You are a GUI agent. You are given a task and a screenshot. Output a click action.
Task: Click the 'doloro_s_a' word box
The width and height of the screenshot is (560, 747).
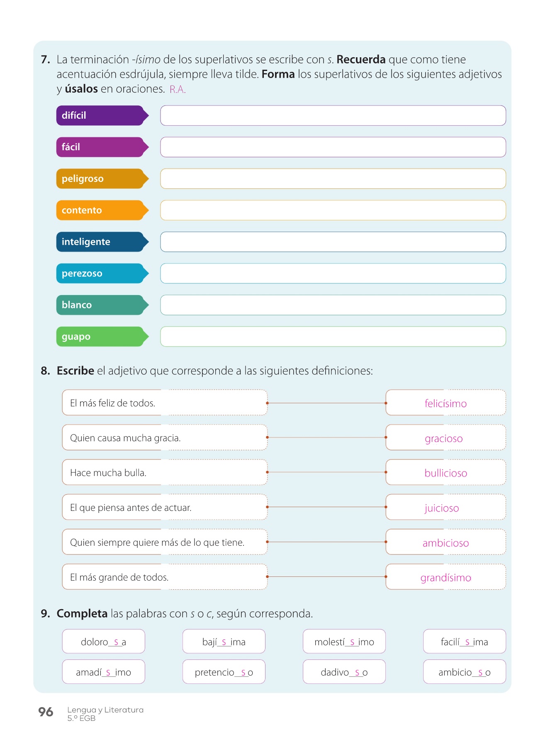(103, 642)
